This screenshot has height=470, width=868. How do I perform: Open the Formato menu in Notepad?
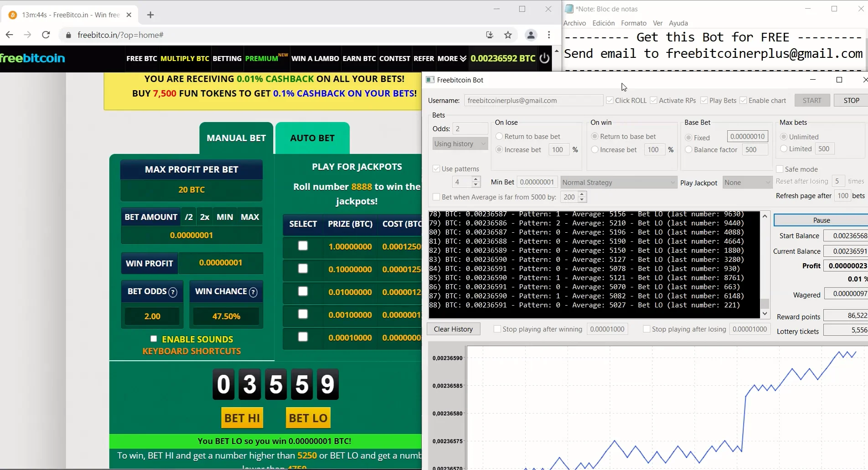pyautogui.click(x=633, y=23)
